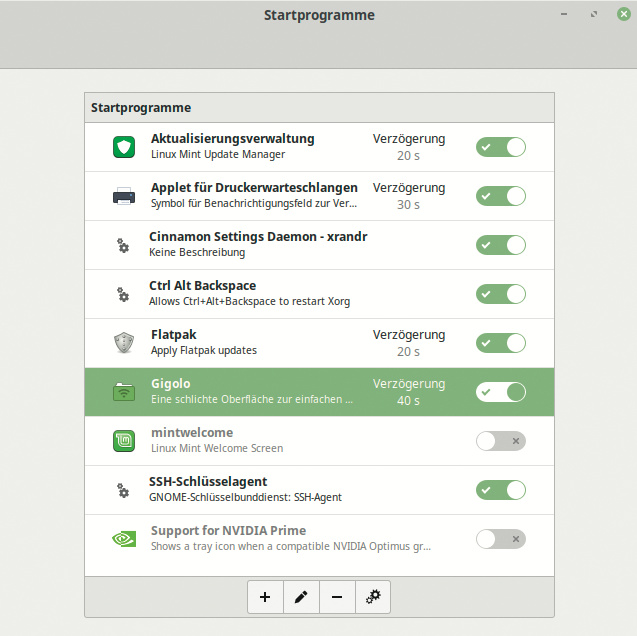Select the Ctrl Alt Backspace title
The image size is (637, 636).
pyautogui.click(x=202, y=286)
